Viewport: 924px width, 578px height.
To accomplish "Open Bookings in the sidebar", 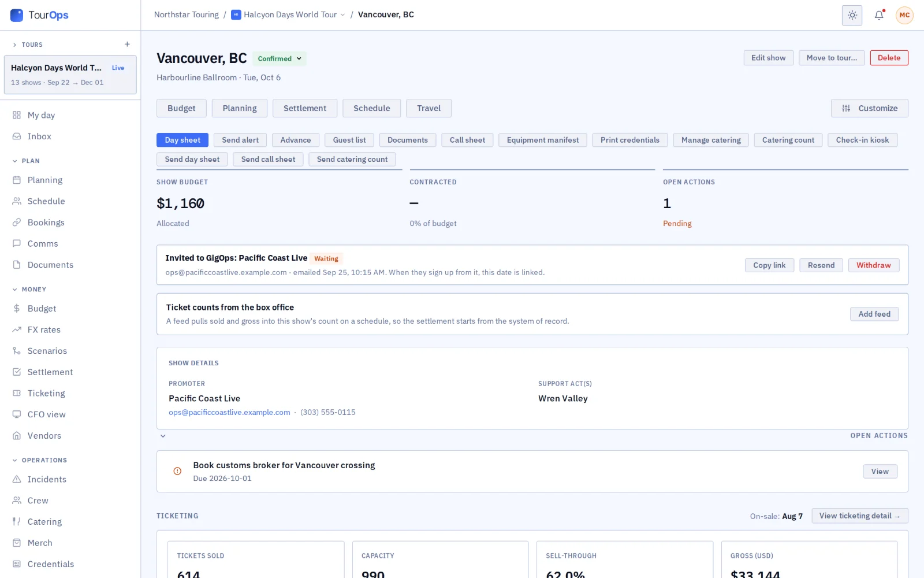I will coord(70,223).
